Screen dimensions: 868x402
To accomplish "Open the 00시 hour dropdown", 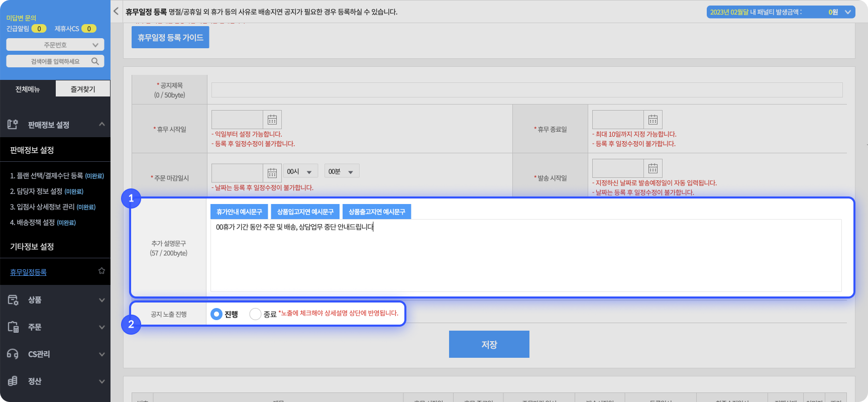I will click(x=300, y=172).
